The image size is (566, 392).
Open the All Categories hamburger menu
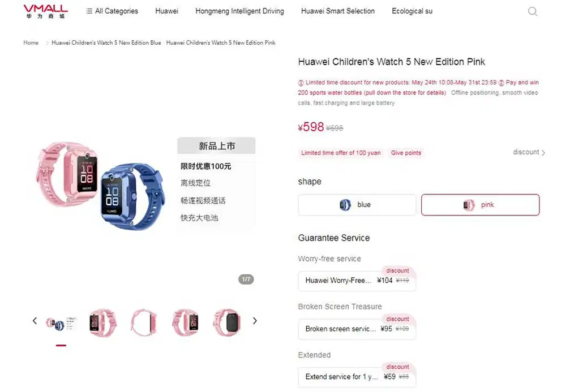[x=112, y=11]
